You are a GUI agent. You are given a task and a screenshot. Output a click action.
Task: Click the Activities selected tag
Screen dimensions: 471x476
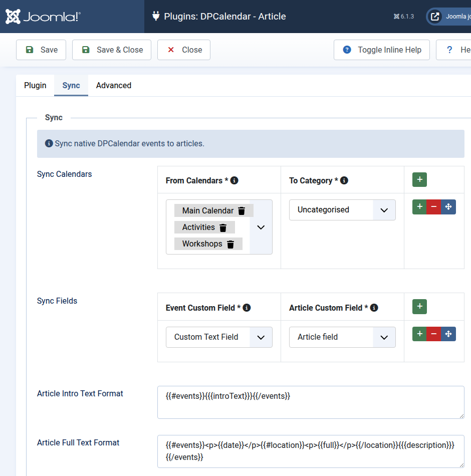click(204, 227)
